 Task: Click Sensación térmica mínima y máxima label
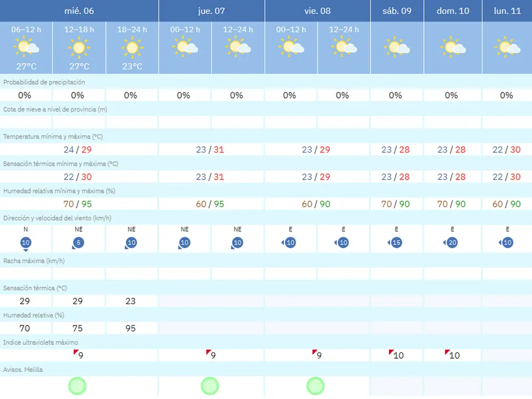(x=61, y=163)
